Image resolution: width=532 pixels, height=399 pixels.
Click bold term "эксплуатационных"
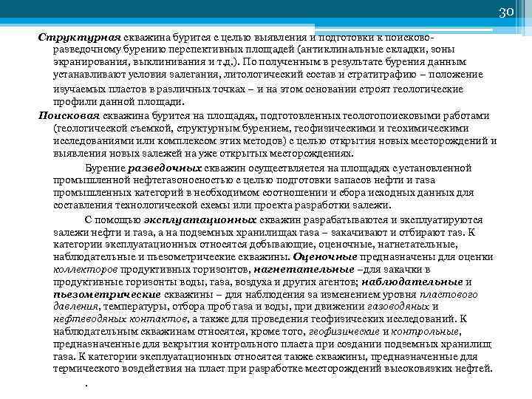pos(199,220)
